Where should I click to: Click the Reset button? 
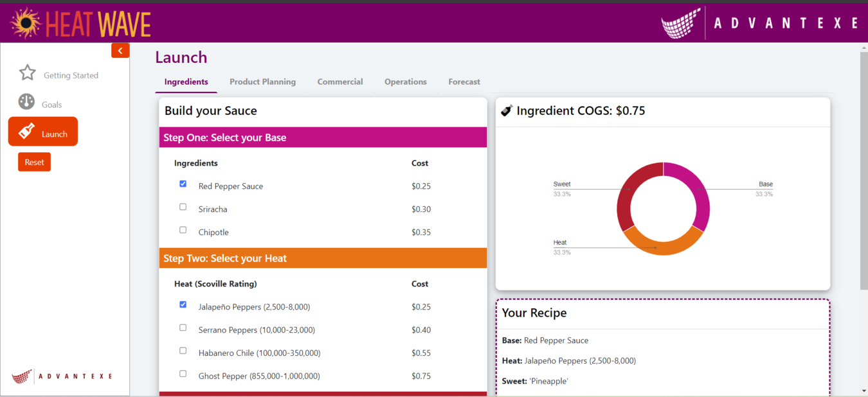coord(35,162)
